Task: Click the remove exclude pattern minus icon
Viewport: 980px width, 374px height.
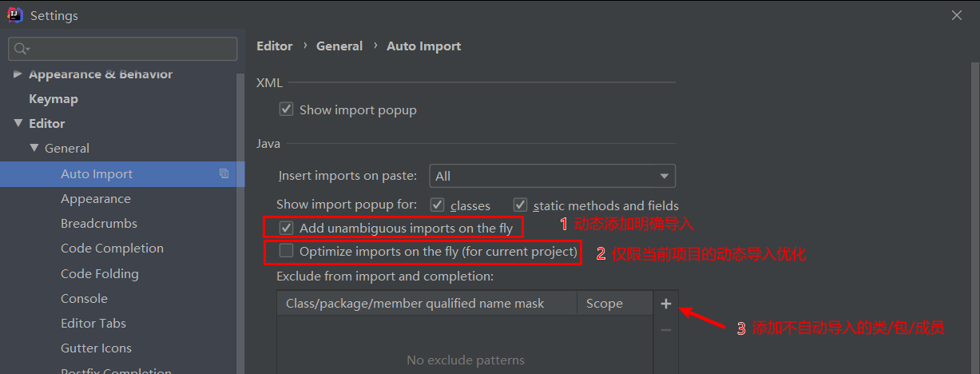Action: (666, 330)
